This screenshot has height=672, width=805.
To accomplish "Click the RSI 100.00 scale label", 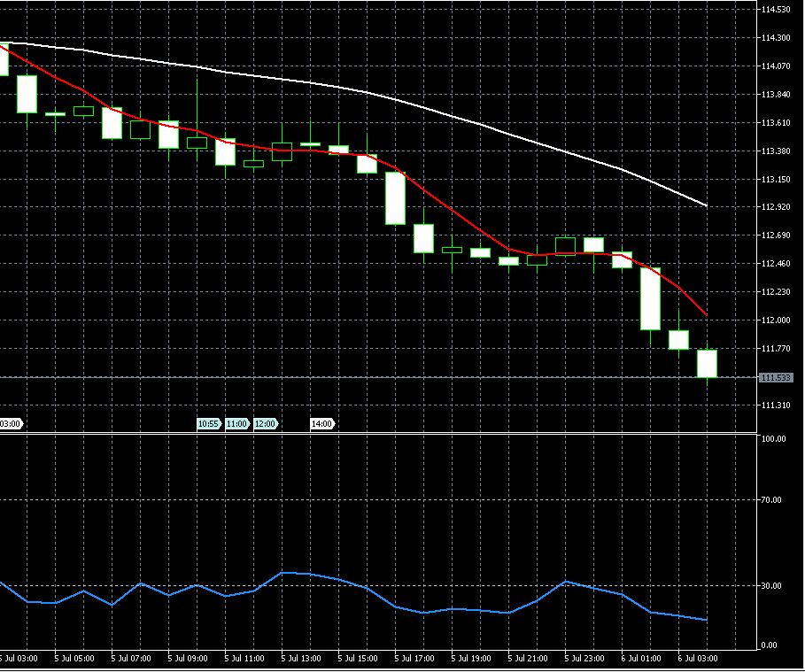I will pos(774,439).
